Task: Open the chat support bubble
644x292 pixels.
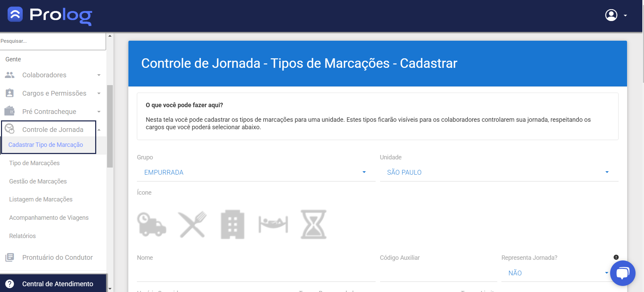Action: coord(622,273)
